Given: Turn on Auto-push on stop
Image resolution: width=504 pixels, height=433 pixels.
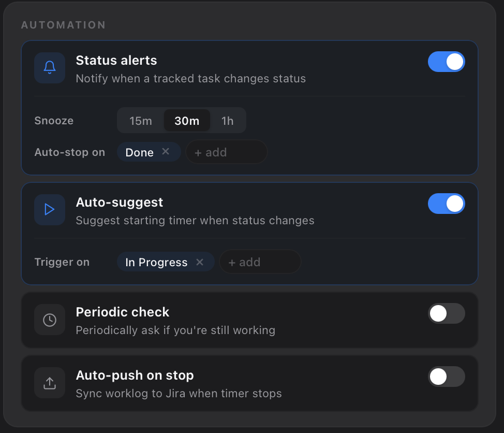Looking at the screenshot, I should pos(446,377).
